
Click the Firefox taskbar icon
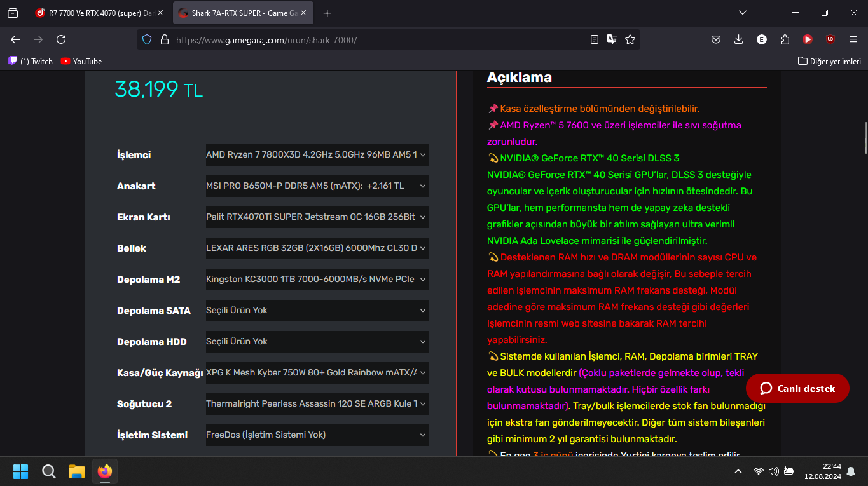[x=105, y=471]
